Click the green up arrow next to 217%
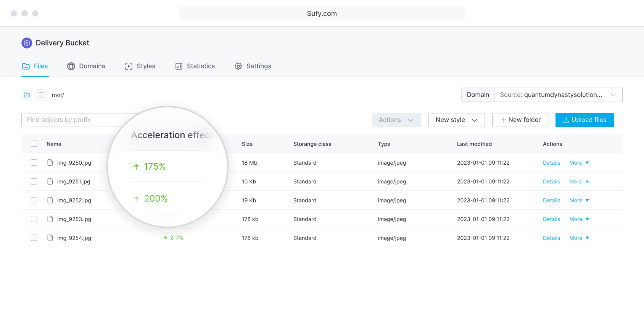 pos(166,238)
